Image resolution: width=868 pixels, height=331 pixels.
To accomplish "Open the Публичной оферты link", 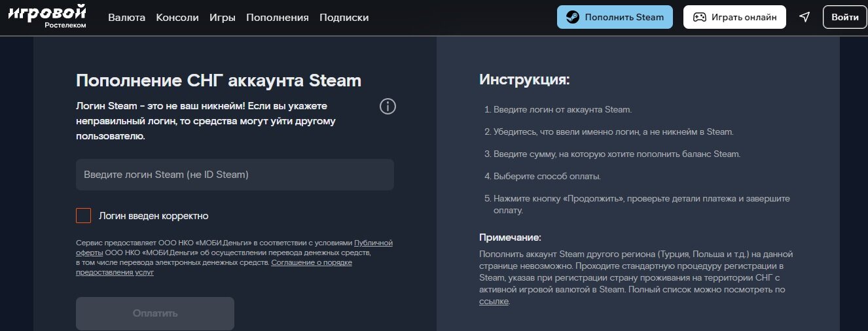I will click(374, 243).
